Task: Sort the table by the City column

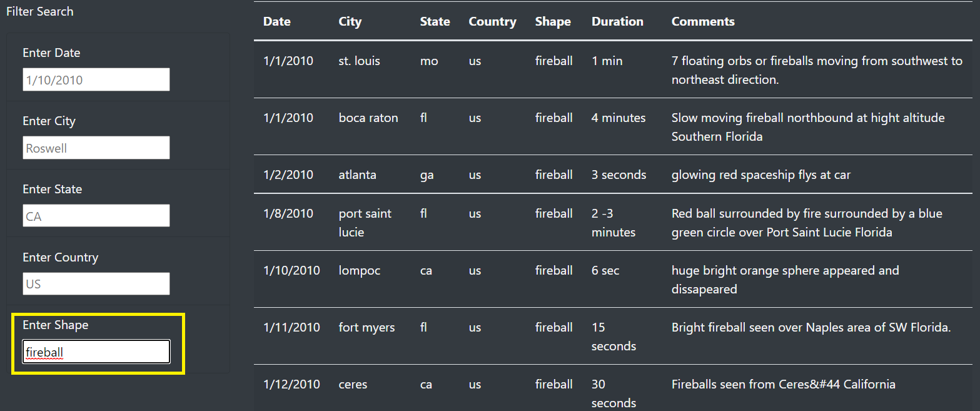Action: (x=350, y=21)
